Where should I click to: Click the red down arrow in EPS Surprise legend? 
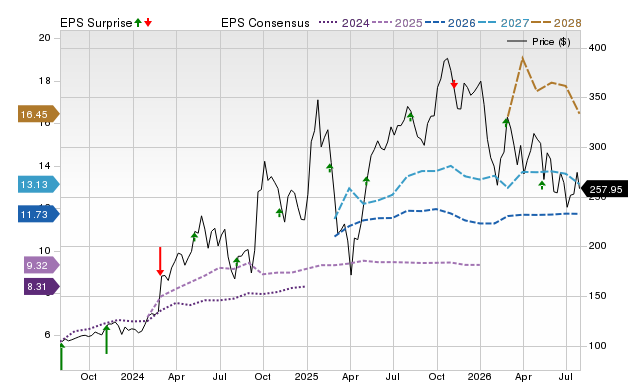pos(148,22)
